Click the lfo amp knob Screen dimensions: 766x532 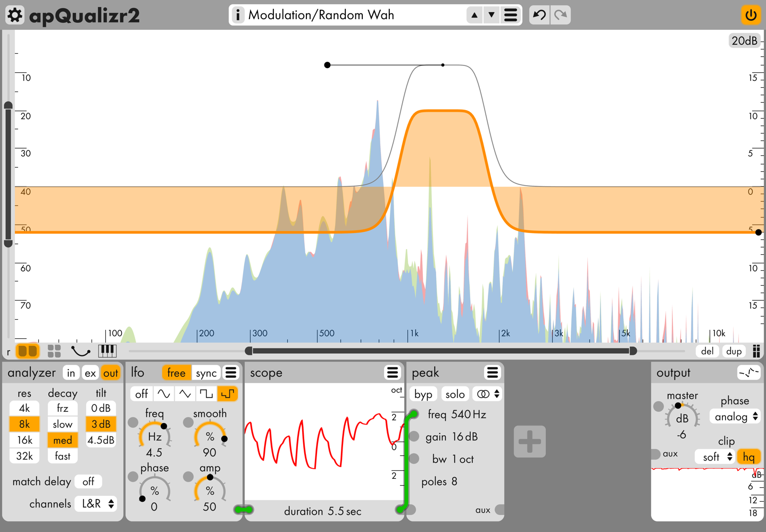pyautogui.click(x=210, y=491)
